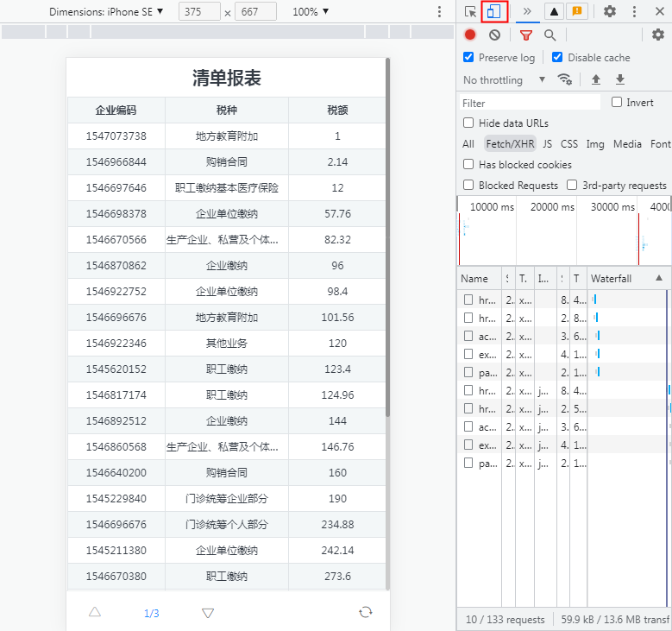The height and width of the screenshot is (631, 672).
Task: Toggle the red filter funnel icon
Action: (x=526, y=35)
